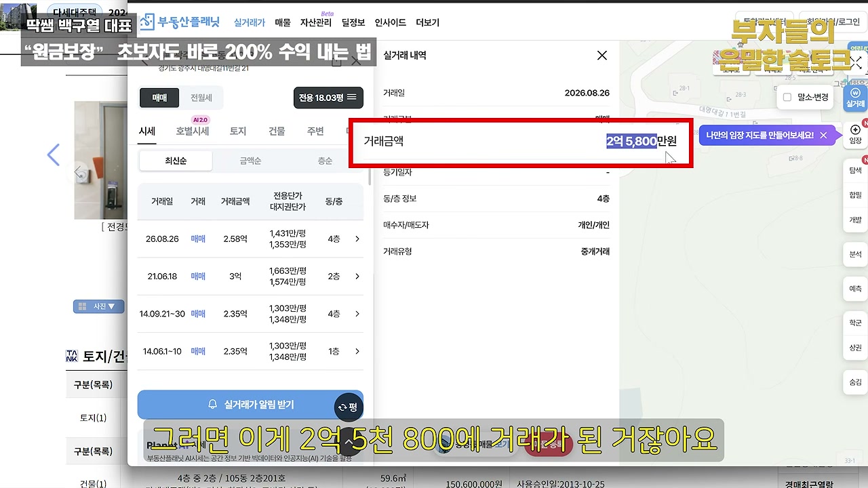Click the scroll-to-top arrow button

pos(349,443)
